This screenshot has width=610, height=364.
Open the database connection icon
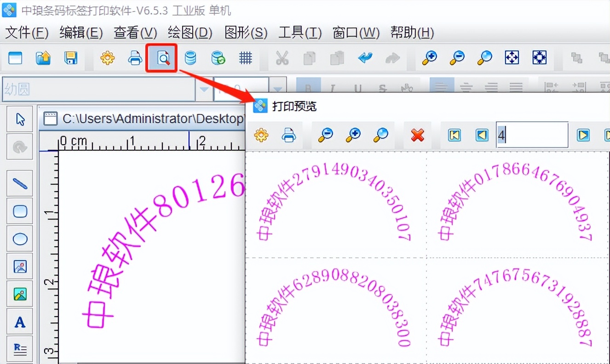[x=190, y=58]
